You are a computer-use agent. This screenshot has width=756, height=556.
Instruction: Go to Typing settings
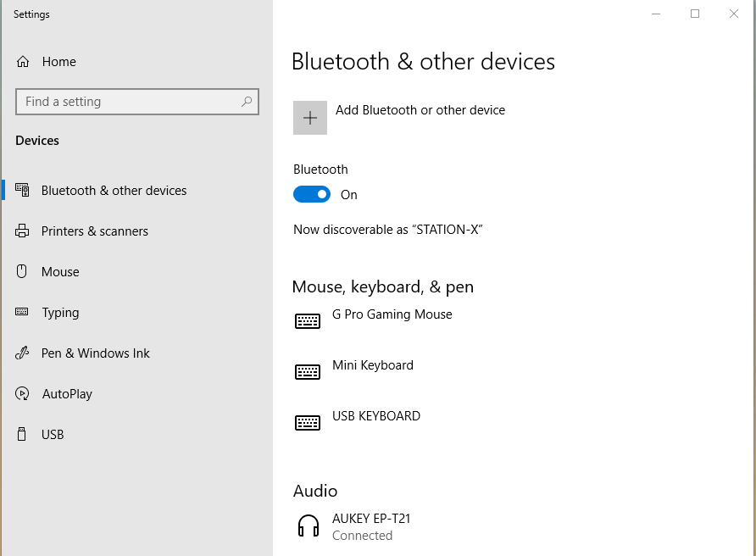(x=60, y=313)
